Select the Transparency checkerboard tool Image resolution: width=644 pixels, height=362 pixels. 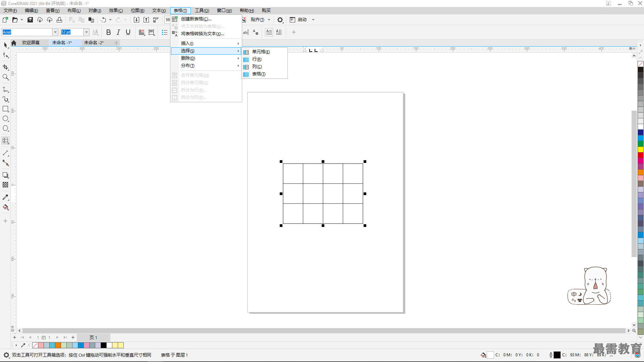(x=5, y=185)
